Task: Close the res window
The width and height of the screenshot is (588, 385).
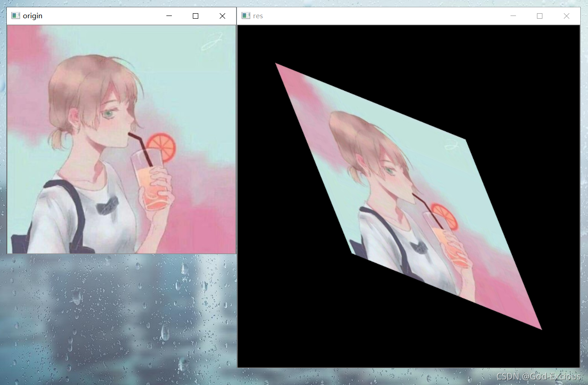Action: (x=566, y=16)
